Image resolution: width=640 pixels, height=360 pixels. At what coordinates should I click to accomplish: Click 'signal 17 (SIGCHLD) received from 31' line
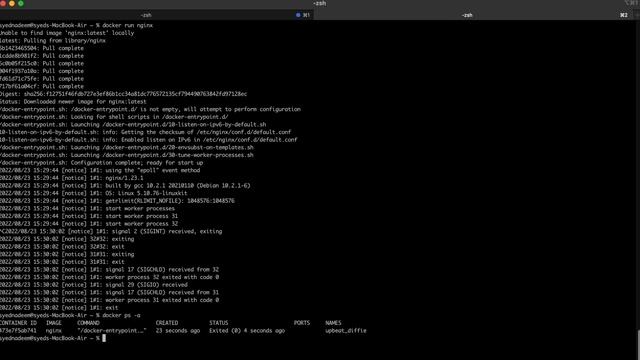tap(109, 293)
